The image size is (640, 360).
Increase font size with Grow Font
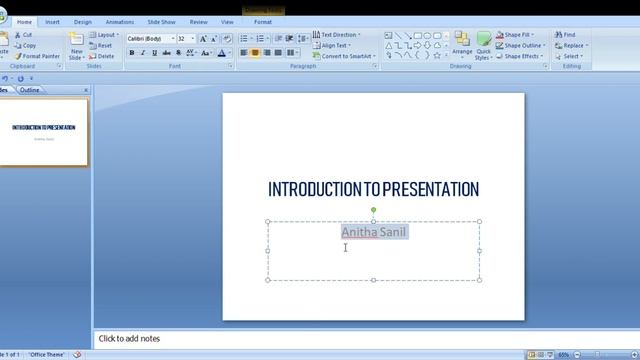tap(203, 39)
